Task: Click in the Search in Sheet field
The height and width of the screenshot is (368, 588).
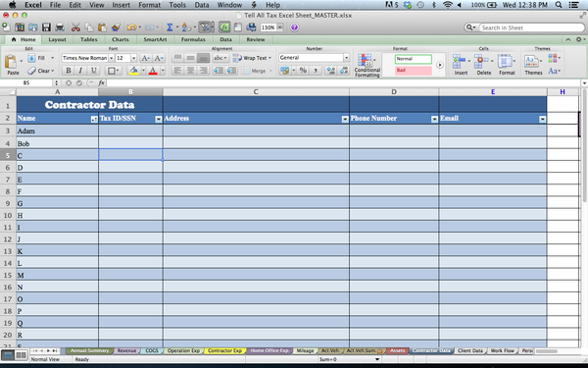Action: point(530,27)
